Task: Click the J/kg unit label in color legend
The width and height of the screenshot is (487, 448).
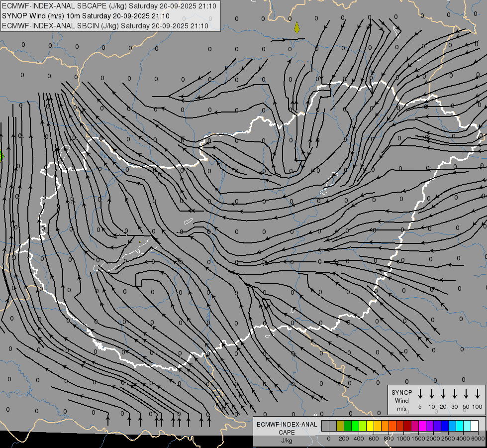Action: (287, 441)
